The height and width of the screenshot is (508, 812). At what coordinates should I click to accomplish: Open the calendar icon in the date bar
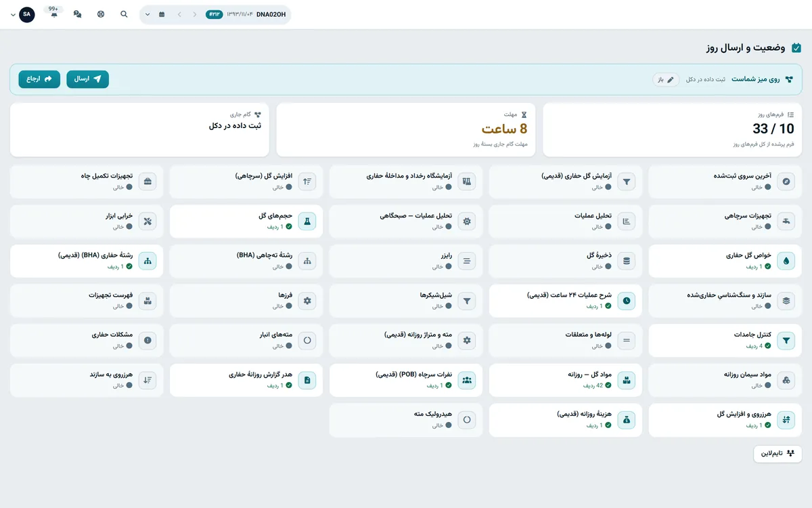[x=162, y=14]
